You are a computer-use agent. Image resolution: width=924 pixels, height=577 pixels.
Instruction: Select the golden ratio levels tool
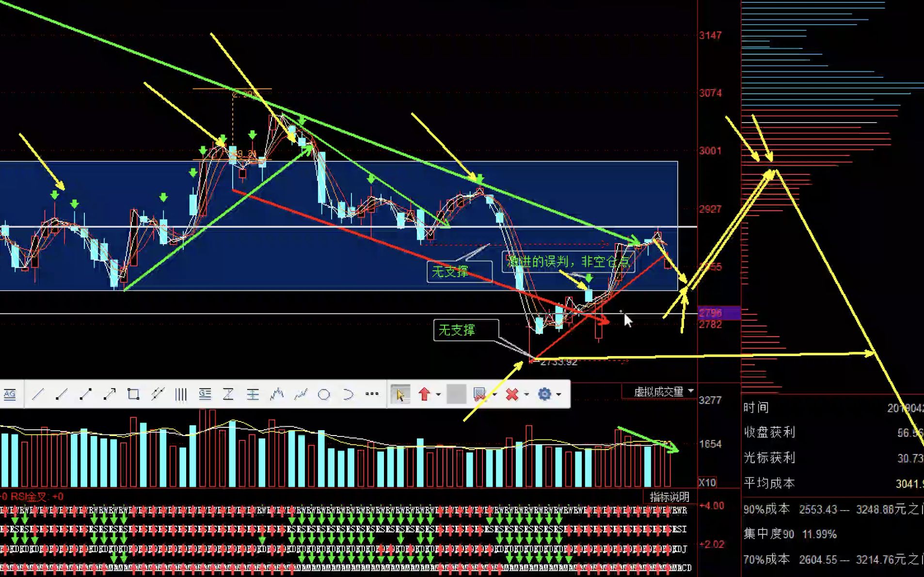205,394
